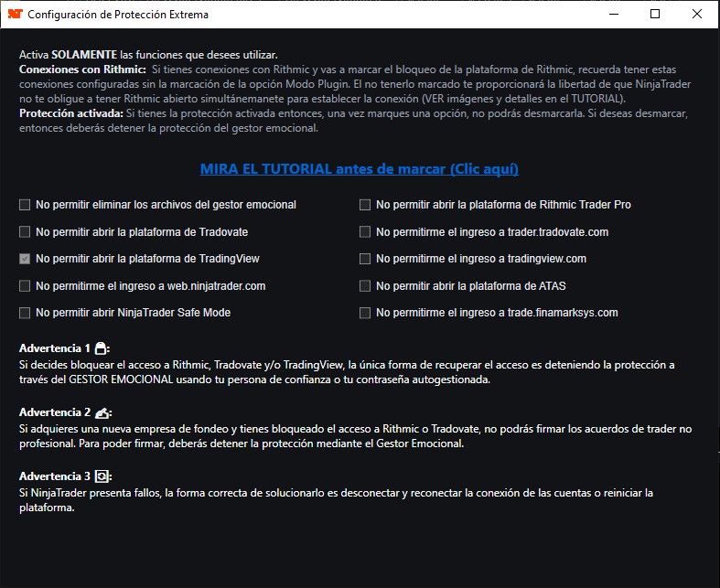Tick the tradingview.com access block checkbox

(365, 259)
